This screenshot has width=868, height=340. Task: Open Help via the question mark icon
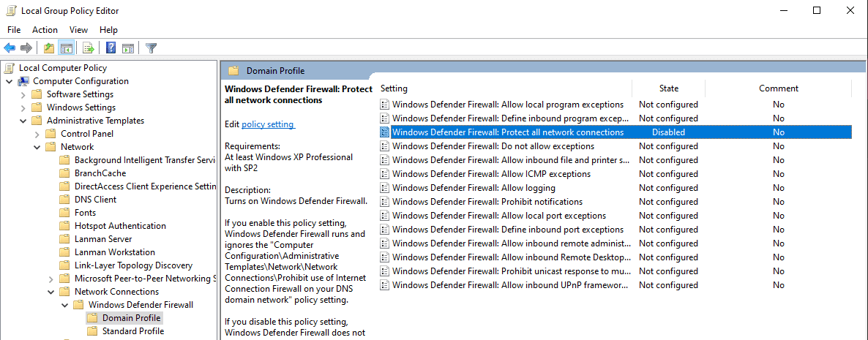coord(111,48)
